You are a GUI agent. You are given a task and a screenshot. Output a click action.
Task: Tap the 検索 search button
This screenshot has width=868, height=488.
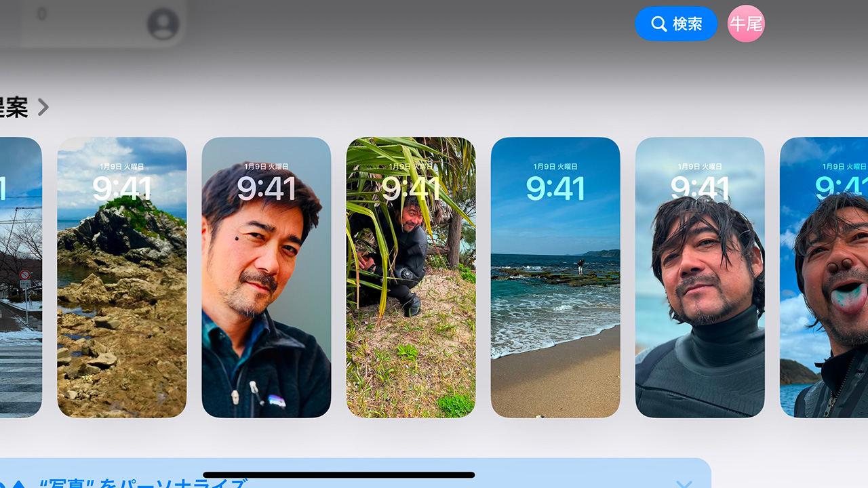675,24
